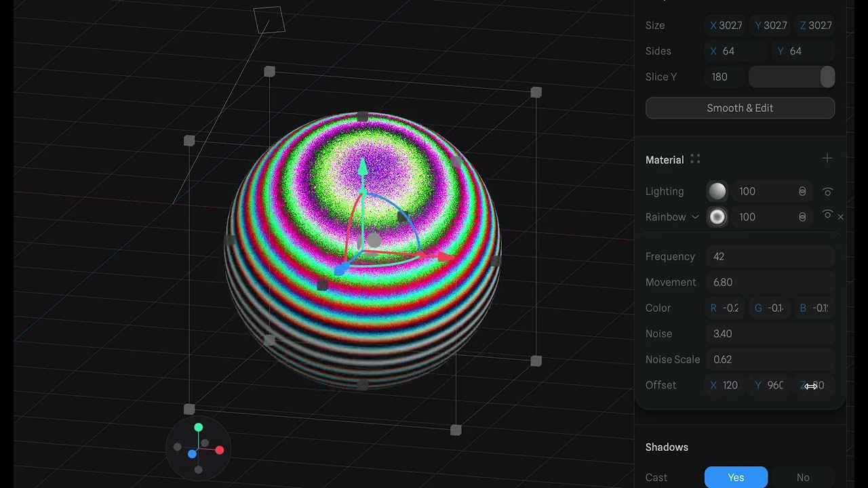Set shadow Cast to No
Image resolution: width=868 pixels, height=488 pixels.
point(803,477)
